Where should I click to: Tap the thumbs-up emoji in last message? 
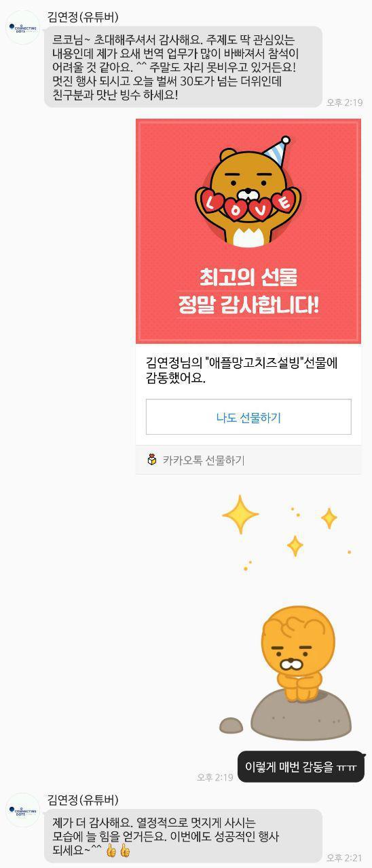118,850
